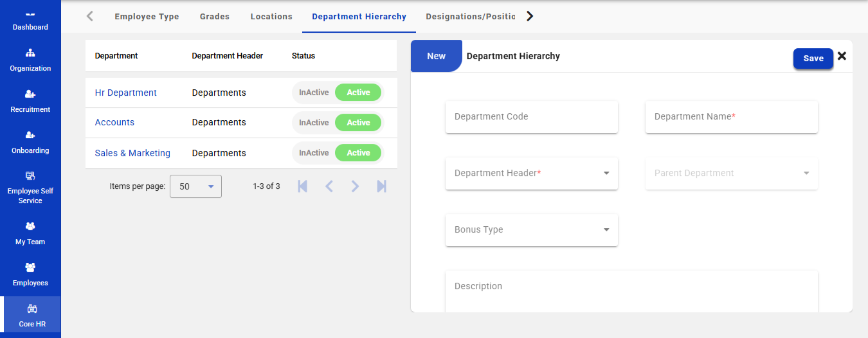868x338 pixels.
Task: Open Employees module icon
Action: (x=30, y=268)
